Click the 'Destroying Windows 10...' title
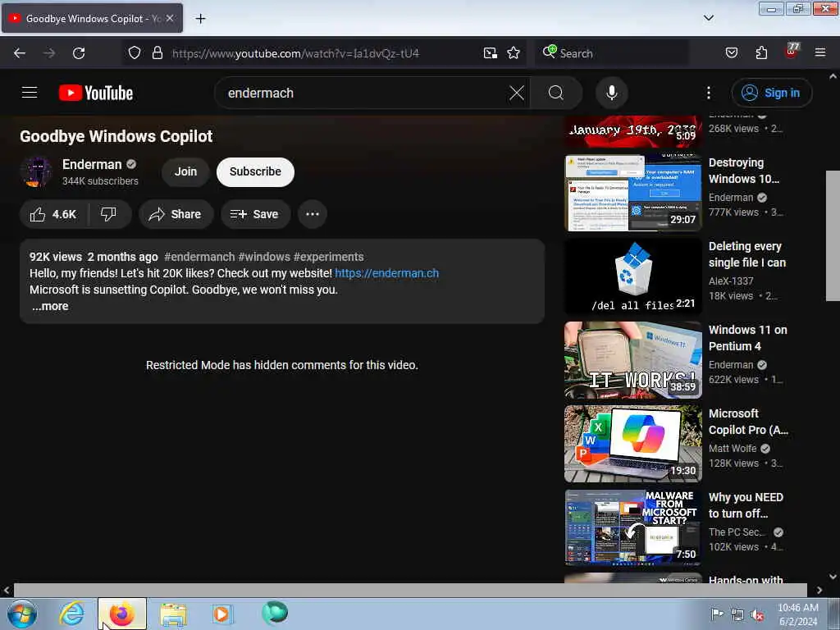 click(x=744, y=171)
